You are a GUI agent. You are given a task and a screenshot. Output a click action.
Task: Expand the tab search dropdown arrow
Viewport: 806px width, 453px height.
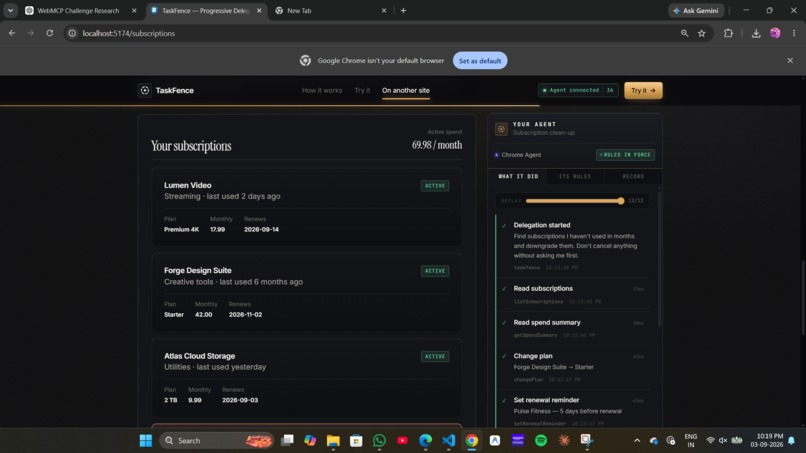10,10
